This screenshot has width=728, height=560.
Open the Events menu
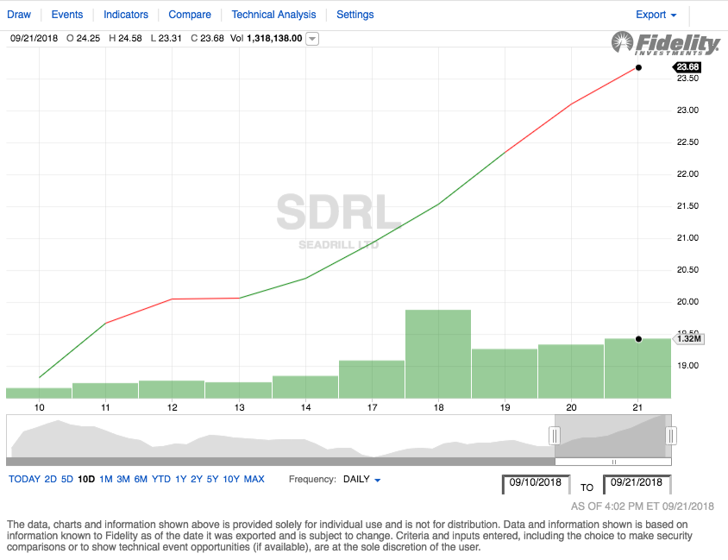[67, 15]
